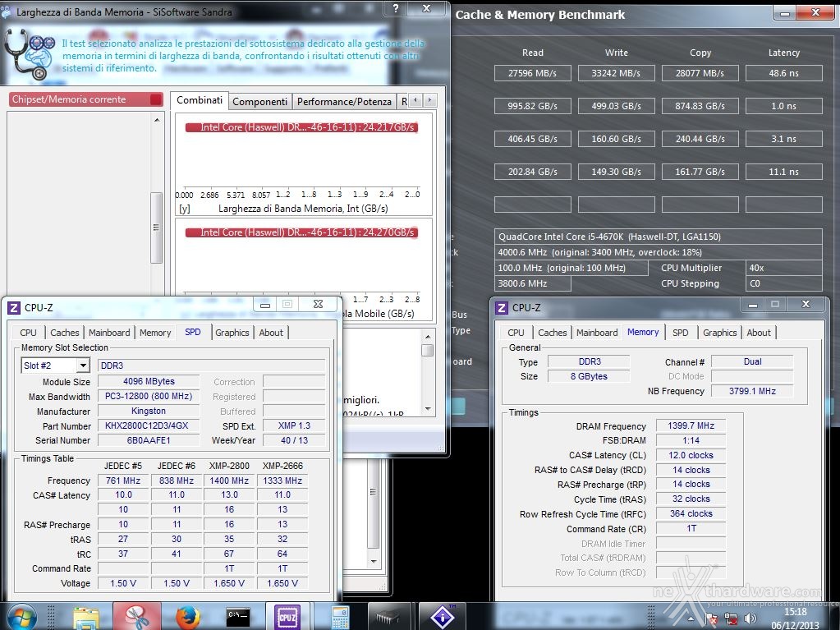Viewport: 840px width, 630px height.
Task: Open SPD tab in Memory CPU-Z window
Action: tap(681, 332)
